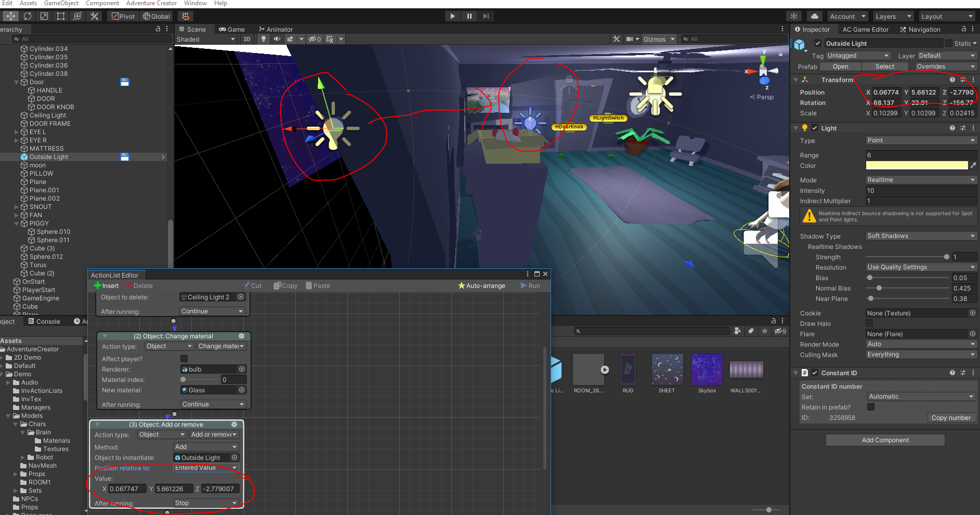Open the Light Type dropdown
Screen dimensions: 980x515
click(921, 140)
